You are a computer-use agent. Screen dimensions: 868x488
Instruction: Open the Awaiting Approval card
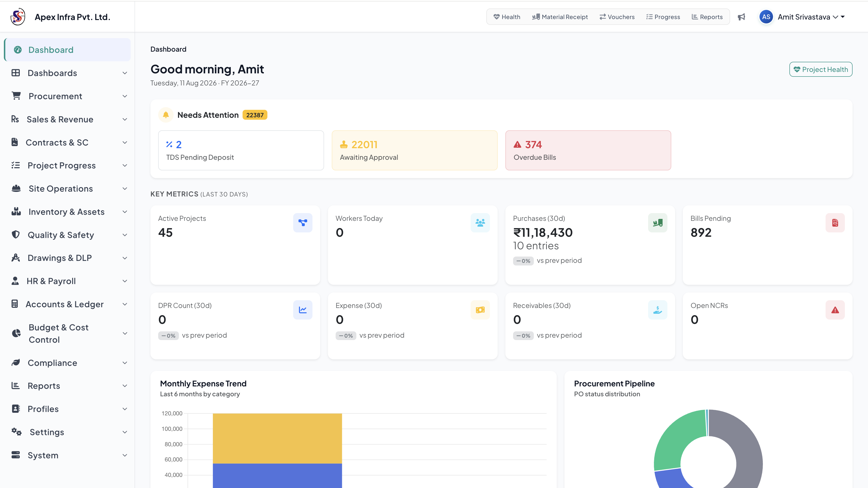tap(414, 150)
